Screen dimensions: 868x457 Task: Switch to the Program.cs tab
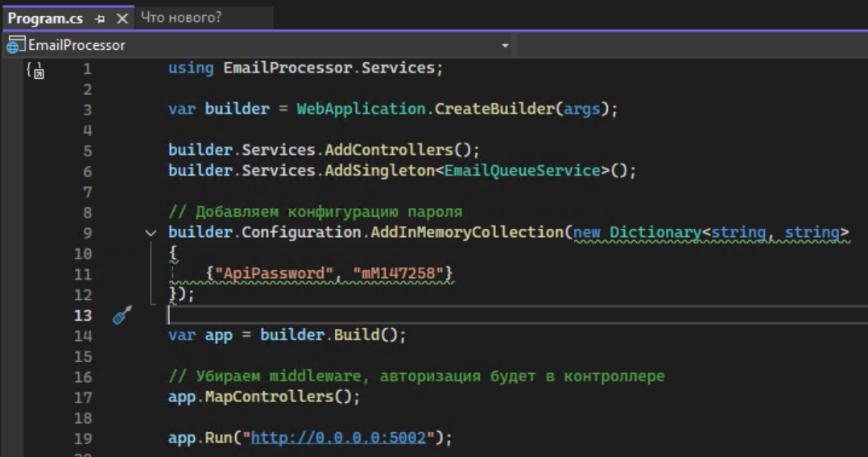pyautogui.click(x=45, y=18)
